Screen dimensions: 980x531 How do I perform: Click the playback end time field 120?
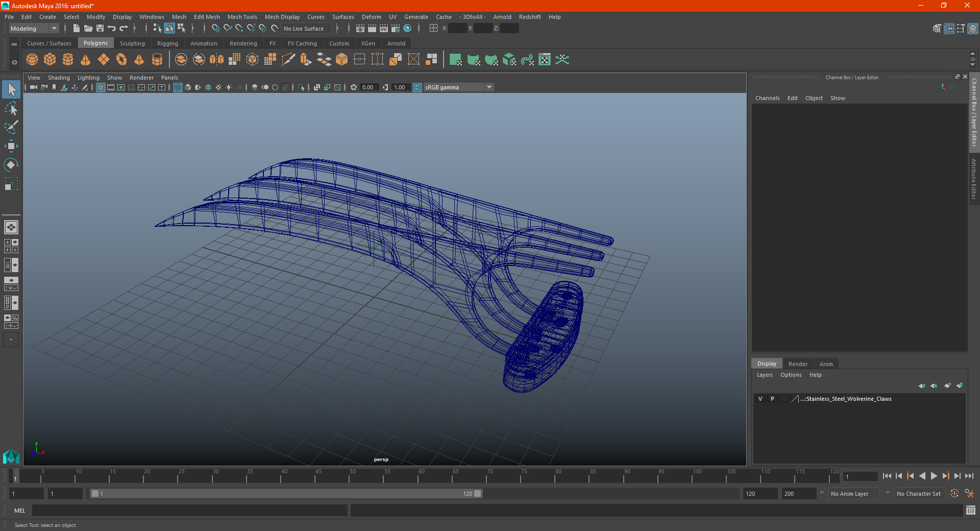click(x=760, y=494)
